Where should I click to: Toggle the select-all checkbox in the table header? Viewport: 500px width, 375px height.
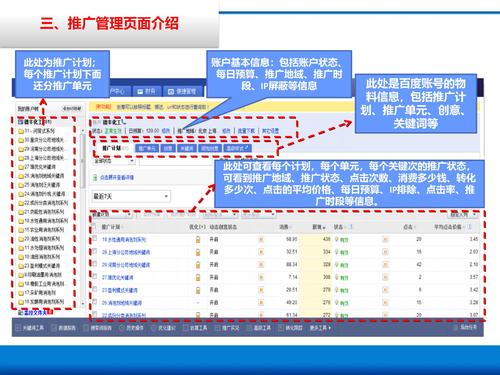click(x=94, y=227)
